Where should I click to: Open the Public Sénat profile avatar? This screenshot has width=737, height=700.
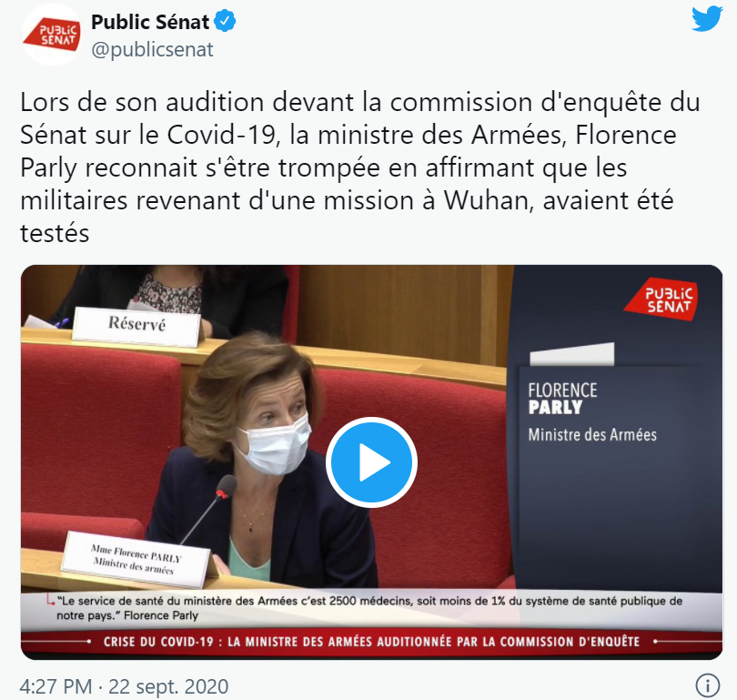(52, 36)
